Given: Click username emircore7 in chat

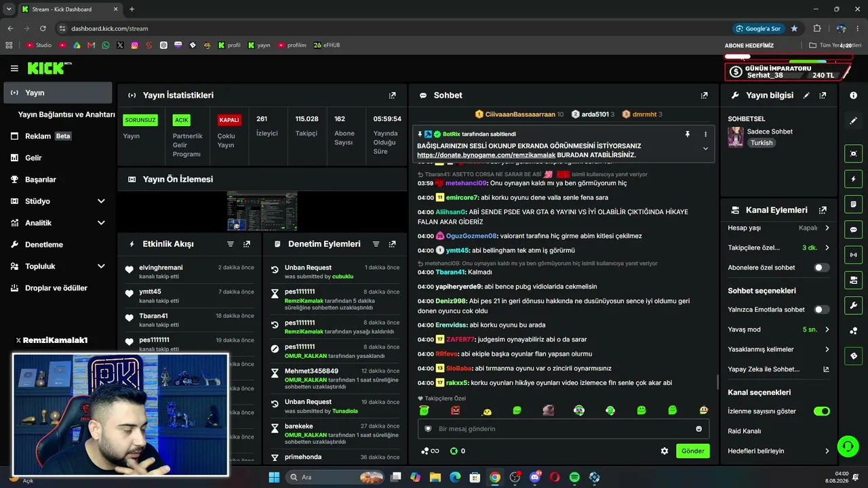Looking at the screenshot, I should (462, 197).
